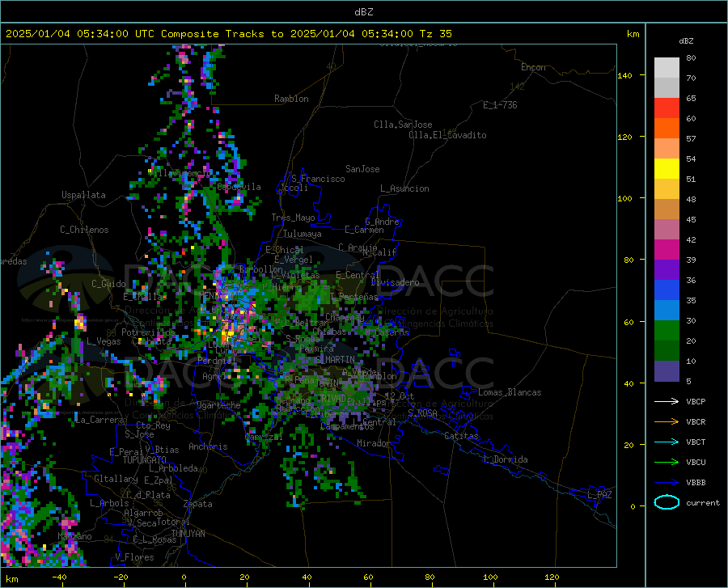Select the bright yellow legend swatch
Screen dimensions: 728x588
point(667,169)
